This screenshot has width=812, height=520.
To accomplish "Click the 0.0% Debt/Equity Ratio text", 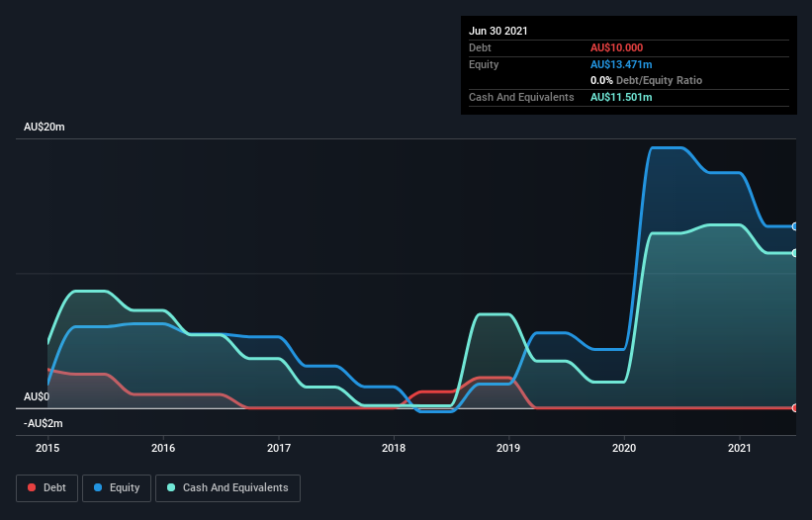I will coord(646,81).
